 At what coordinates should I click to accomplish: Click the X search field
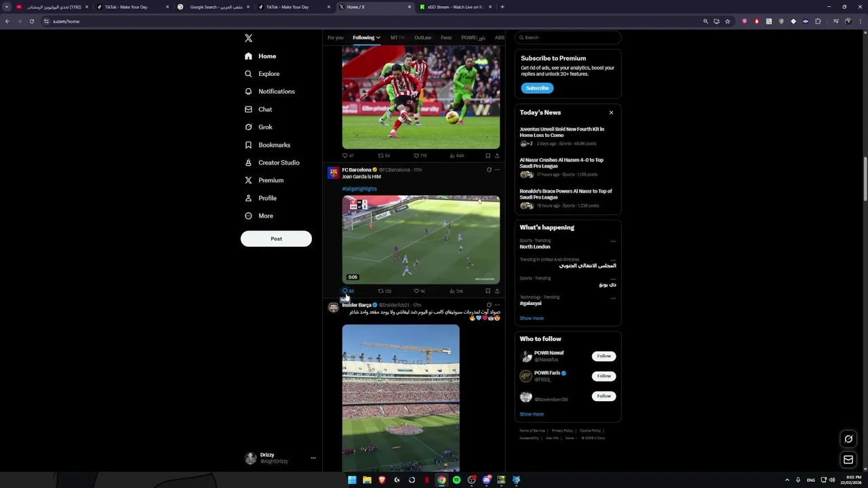tap(568, 37)
